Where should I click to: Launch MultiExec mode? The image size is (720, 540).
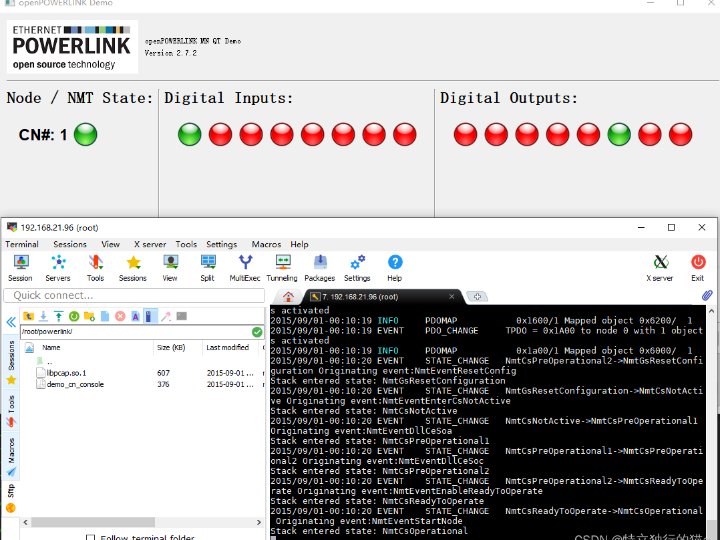(244, 265)
